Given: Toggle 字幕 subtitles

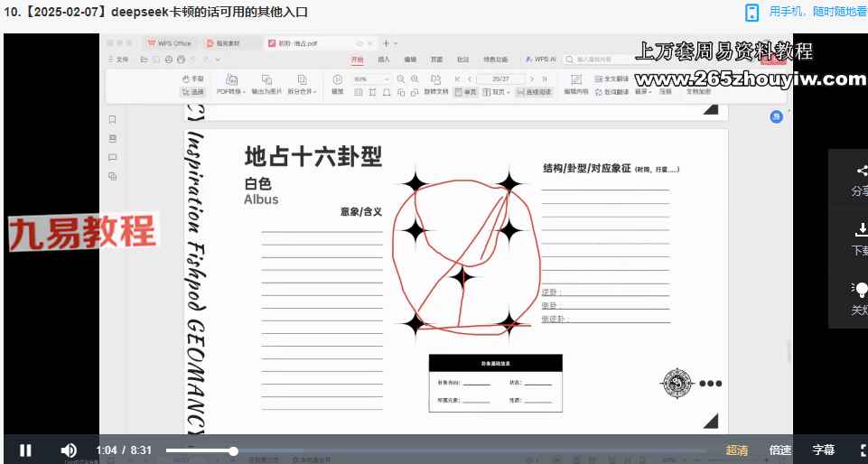Looking at the screenshot, I should click(x=823, y=450).
